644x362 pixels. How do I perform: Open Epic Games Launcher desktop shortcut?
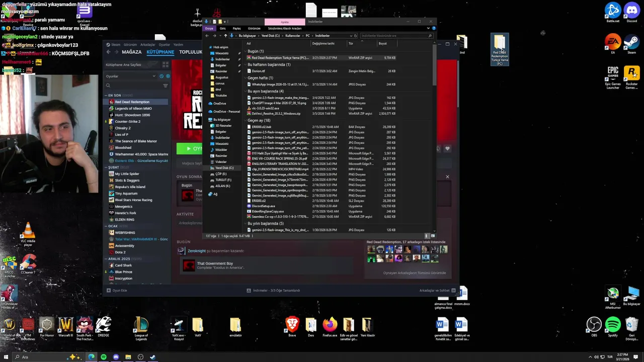(x=613, y=77)
